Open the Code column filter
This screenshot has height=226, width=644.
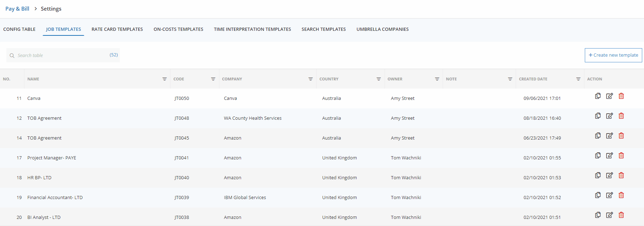pyautogui.click(x=213, y=79)
